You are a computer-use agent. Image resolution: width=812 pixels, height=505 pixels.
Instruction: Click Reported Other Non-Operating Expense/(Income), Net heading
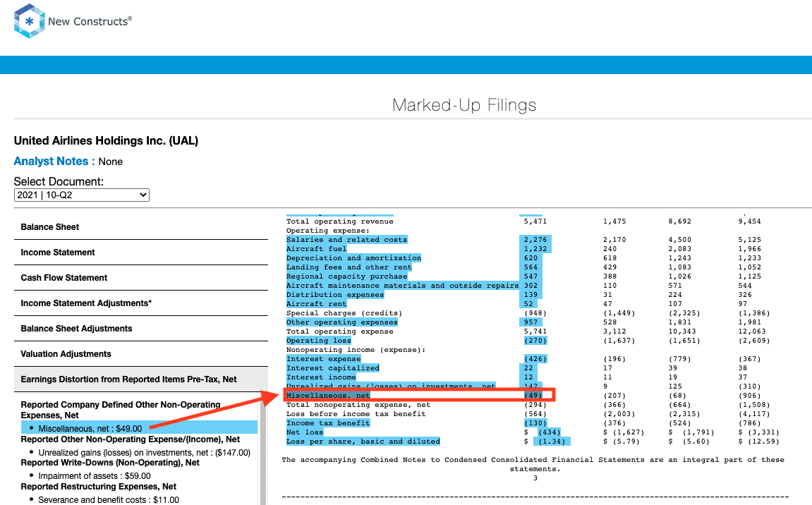pos(131,439)
